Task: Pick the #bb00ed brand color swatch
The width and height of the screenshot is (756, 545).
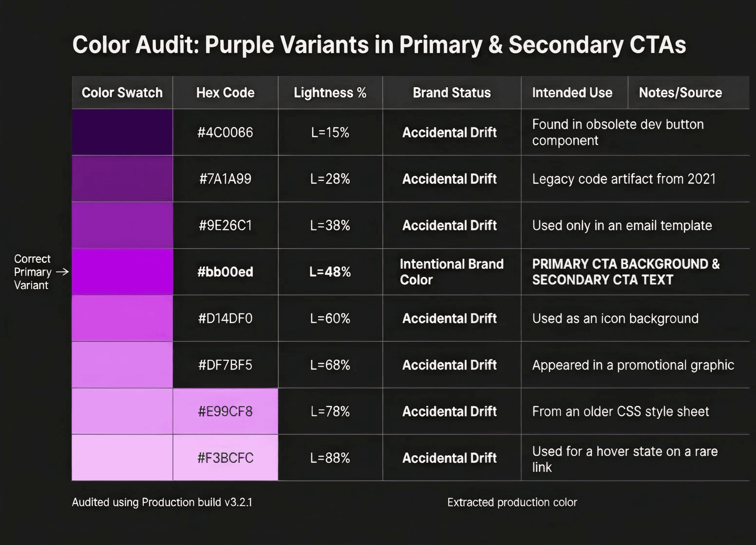Action: [122, 272]
